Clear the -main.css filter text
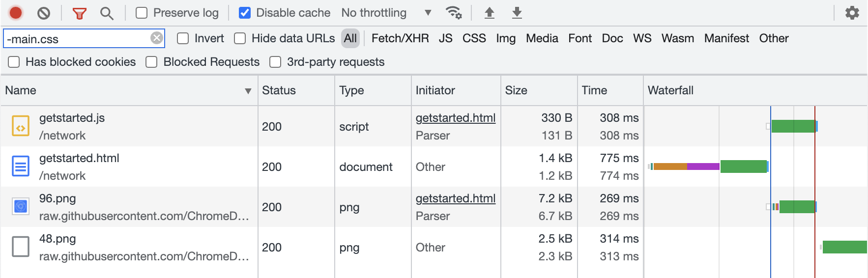Image resolution: width=868 pixels, height=278 pixels. [x=156, y=38]
